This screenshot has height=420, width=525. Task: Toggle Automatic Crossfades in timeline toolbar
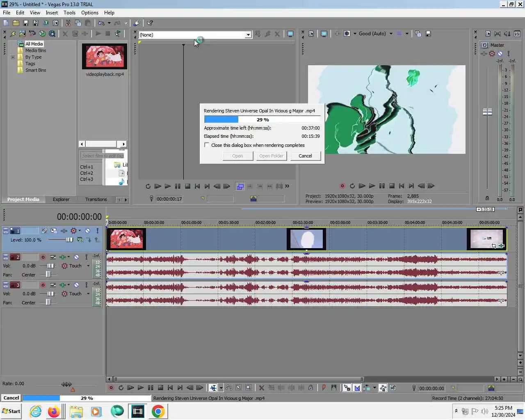pos(357,388)
